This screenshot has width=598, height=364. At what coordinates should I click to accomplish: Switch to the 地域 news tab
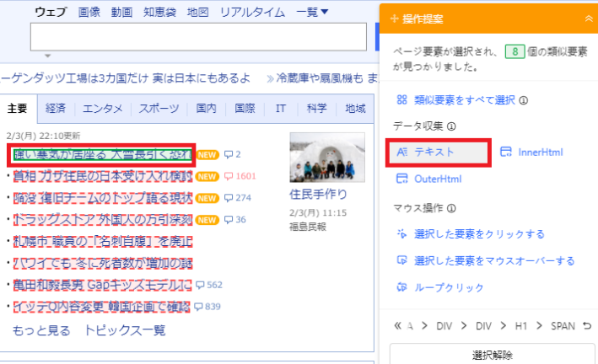click(355, 109)
